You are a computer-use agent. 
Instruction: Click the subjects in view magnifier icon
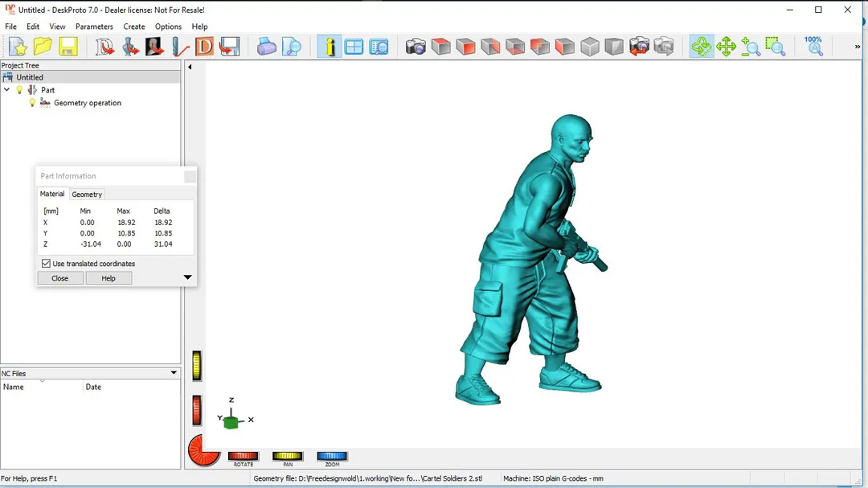[379, 47]
